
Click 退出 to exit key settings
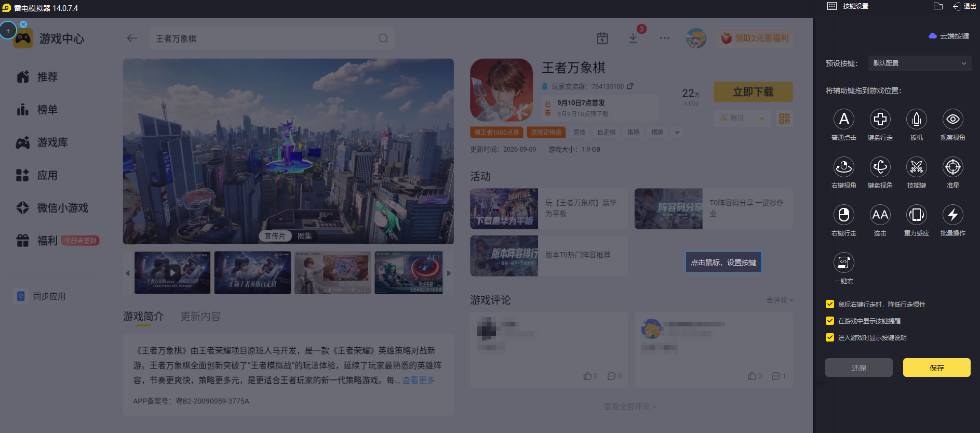point(964,6)
